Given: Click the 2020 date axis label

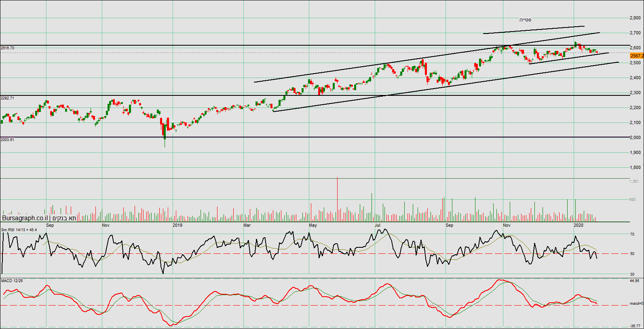Looking at the screenshot, I should click(x=579, y=225).
